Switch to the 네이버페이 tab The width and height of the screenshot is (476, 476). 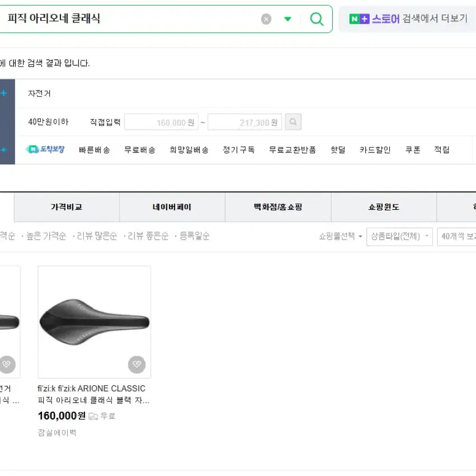pos(172,207)
